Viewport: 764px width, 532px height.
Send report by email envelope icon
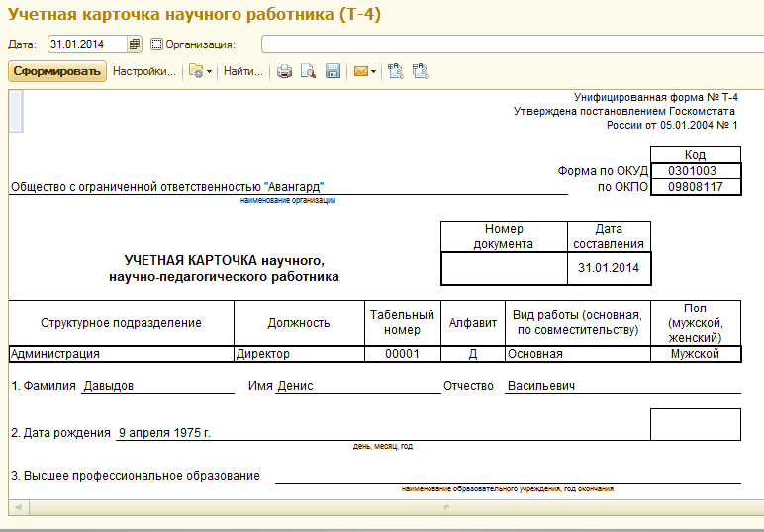point(360,71)
